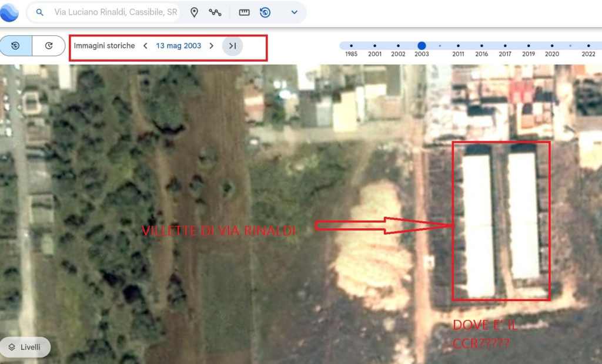
Task: Click the Google Earth logo
Action: click(x=8, y=12)
